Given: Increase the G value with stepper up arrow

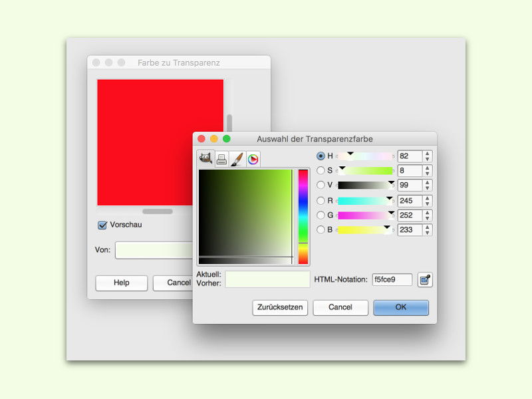Looking at the screenshot, I should click(428, 213).
